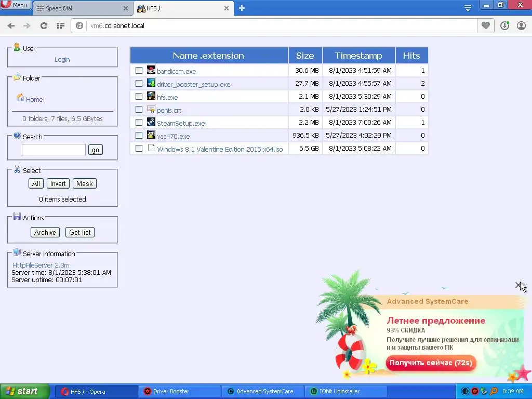Open the penis.crt file link

point(169,111)
